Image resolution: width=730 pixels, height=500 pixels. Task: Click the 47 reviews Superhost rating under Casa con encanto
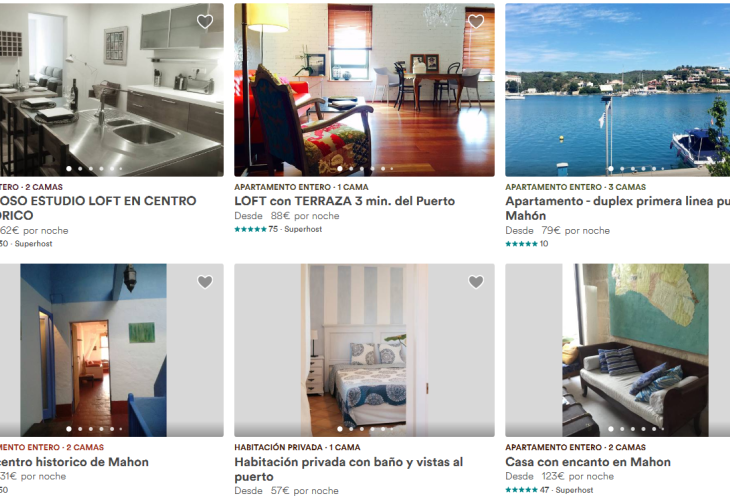(x=549, y=490)
